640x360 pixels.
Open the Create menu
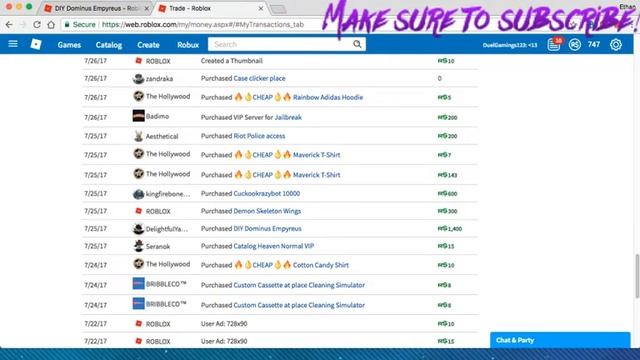point(148,45)
